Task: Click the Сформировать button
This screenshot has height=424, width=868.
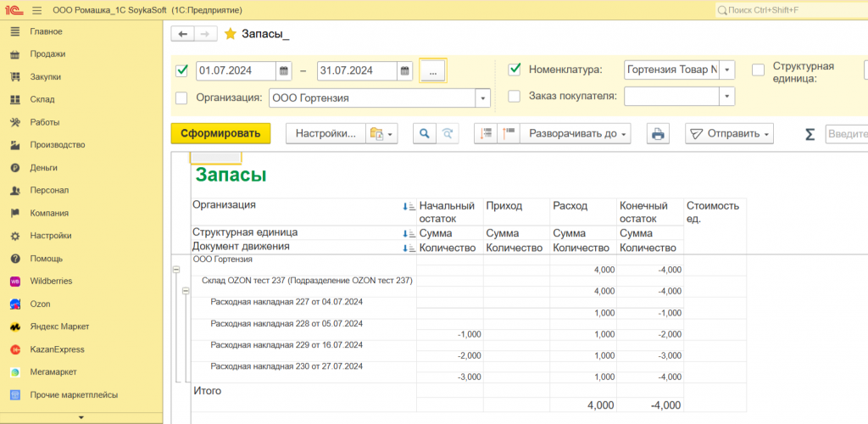Action: tap(220, 134)
